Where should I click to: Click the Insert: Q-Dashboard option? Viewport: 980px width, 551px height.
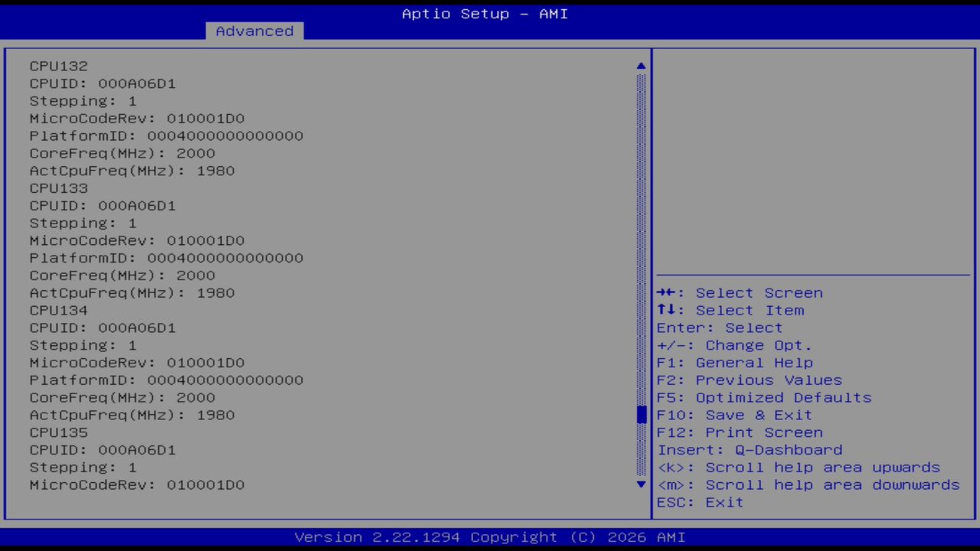(x=749, y=450)
